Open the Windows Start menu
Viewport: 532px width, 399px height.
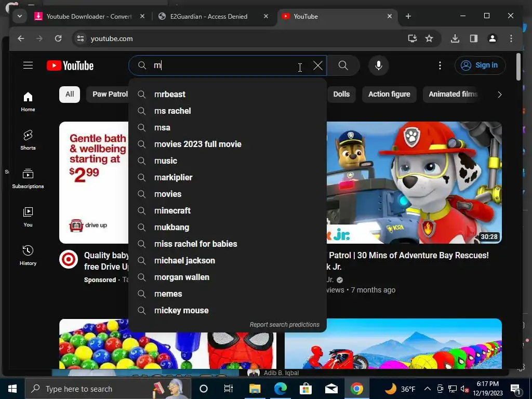pyautogui.click(x=12, y=389)
